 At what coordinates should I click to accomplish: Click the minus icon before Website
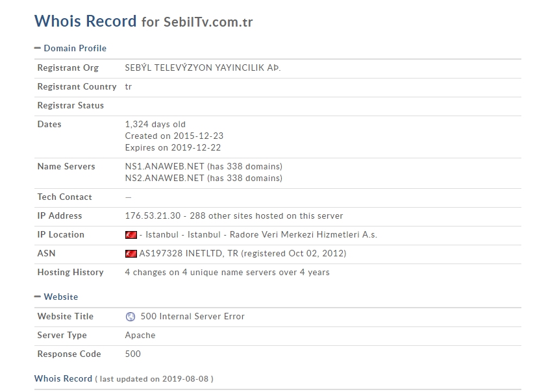(38, 297)
